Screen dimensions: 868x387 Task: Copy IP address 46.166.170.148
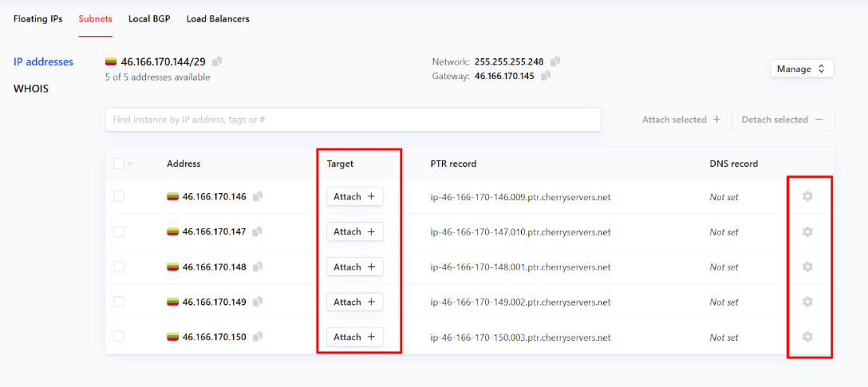pos(258,267)
